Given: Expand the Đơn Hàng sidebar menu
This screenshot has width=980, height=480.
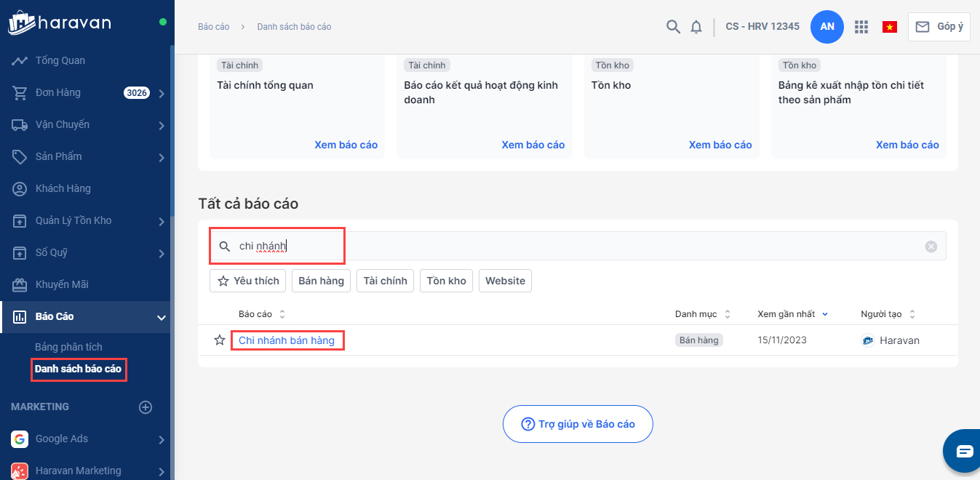Looking at the screenshot, I should coord(161,93).
